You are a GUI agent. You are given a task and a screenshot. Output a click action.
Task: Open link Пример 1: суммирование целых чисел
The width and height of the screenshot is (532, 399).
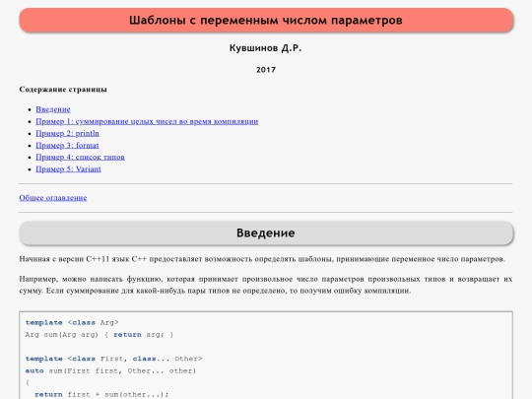point(147,121)
